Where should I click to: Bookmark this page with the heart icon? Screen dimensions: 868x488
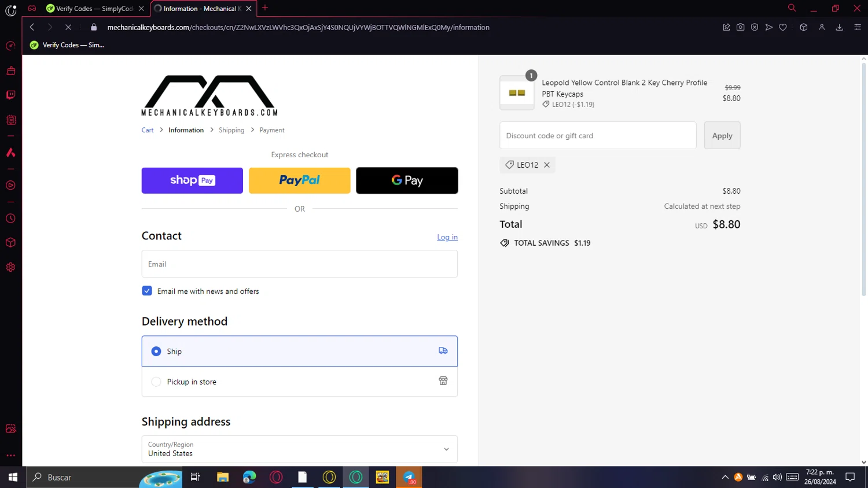coord(783,27)
